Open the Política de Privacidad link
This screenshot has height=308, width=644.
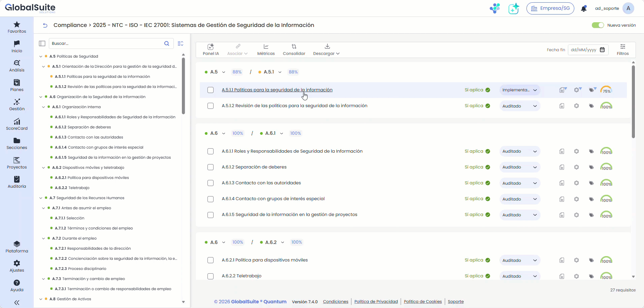point(376,302)
